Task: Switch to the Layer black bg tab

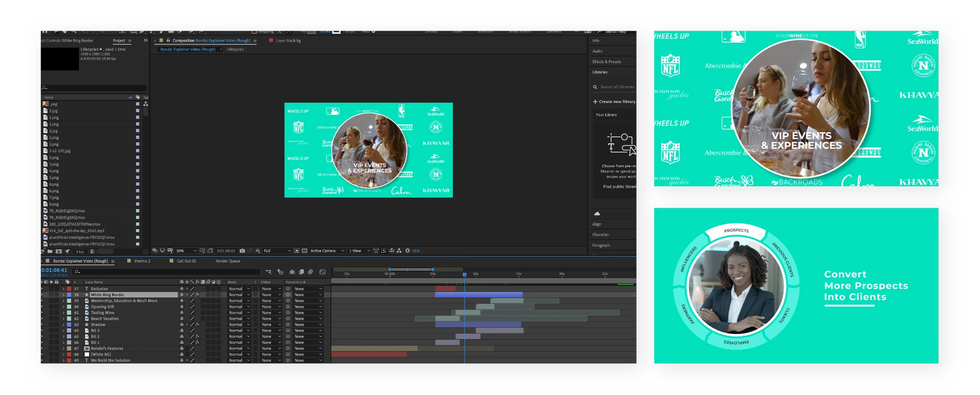Action: [x=289, y=40]
